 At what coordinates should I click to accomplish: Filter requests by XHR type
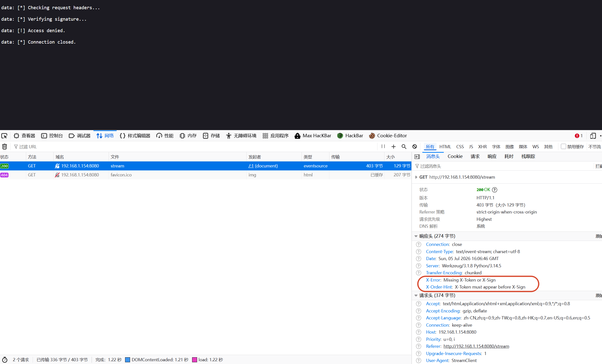click(x=482, y=147)
